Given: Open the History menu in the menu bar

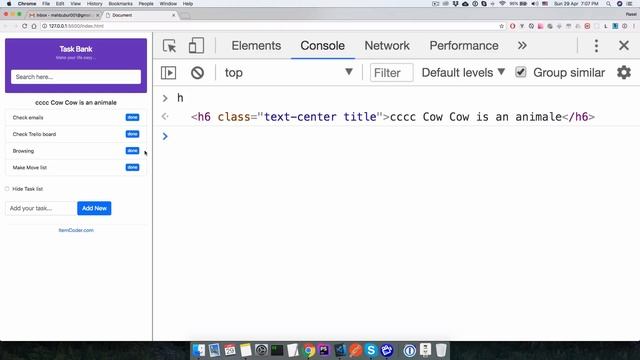Looking at the screenshot, I should 94,4.
